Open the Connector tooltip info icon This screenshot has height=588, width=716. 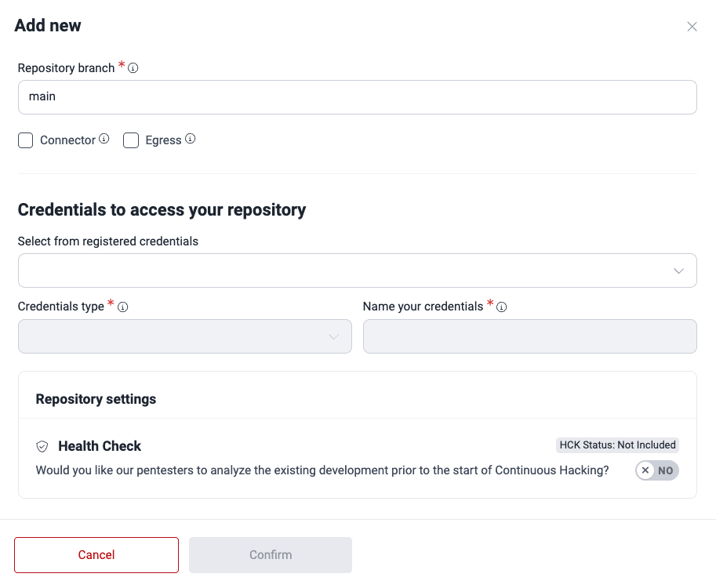(x=104, y=140)
